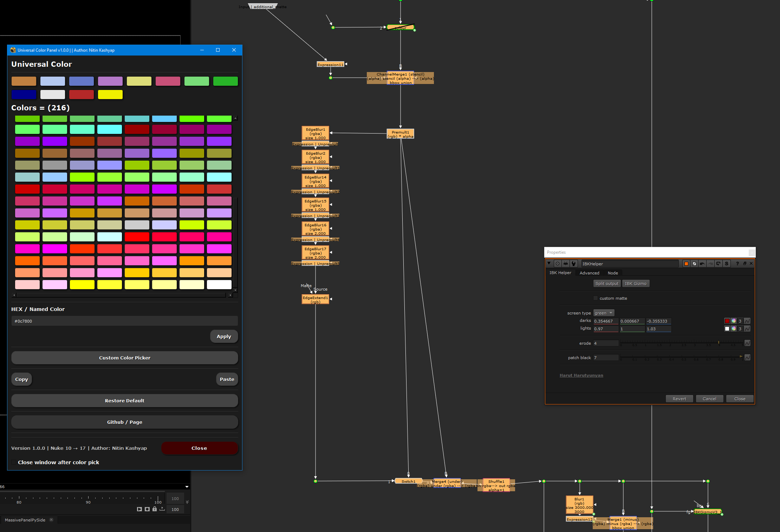Open the Harut Harutyunyan link

point(581,375)
